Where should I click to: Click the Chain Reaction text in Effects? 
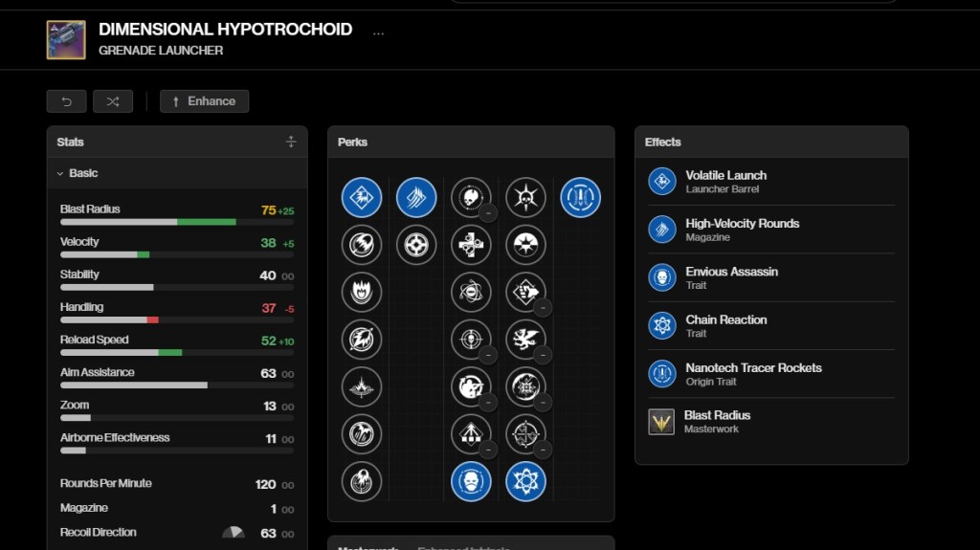(x=725, y=319)
